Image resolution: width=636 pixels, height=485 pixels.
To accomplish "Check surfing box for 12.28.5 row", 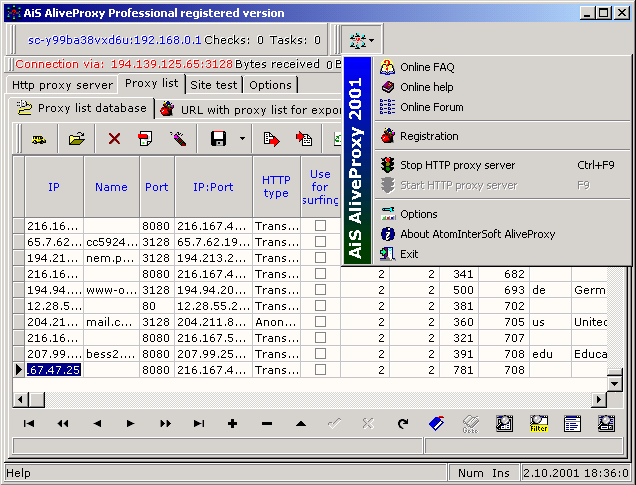I will [320, 306].
